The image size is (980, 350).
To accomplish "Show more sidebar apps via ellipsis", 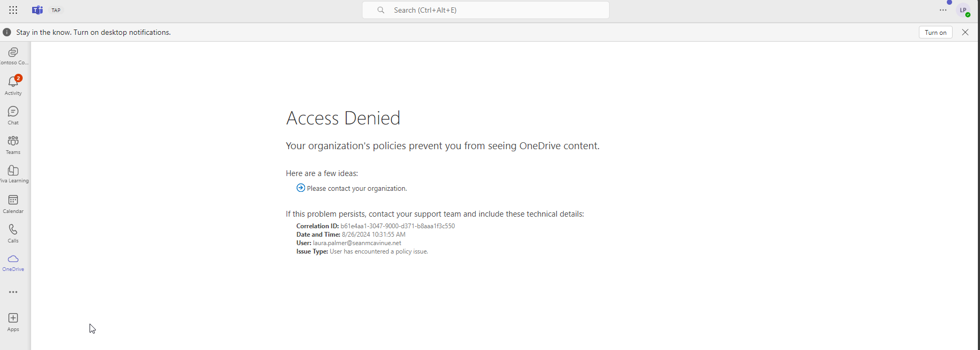I will point(13,291).
